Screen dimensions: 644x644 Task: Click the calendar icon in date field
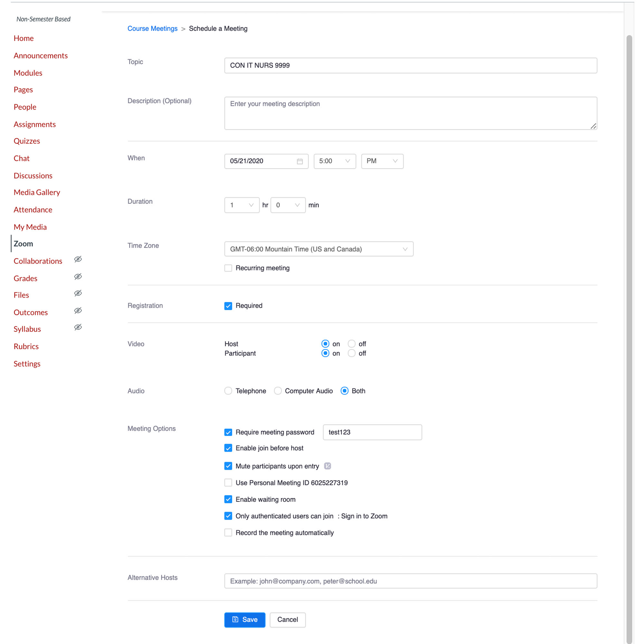pyautogui.click(x=300, y=161)
